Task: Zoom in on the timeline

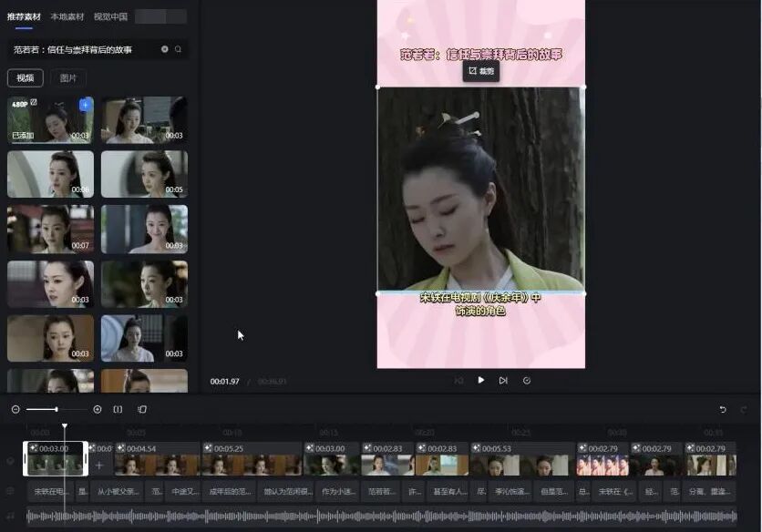Action: coord(97,409)
